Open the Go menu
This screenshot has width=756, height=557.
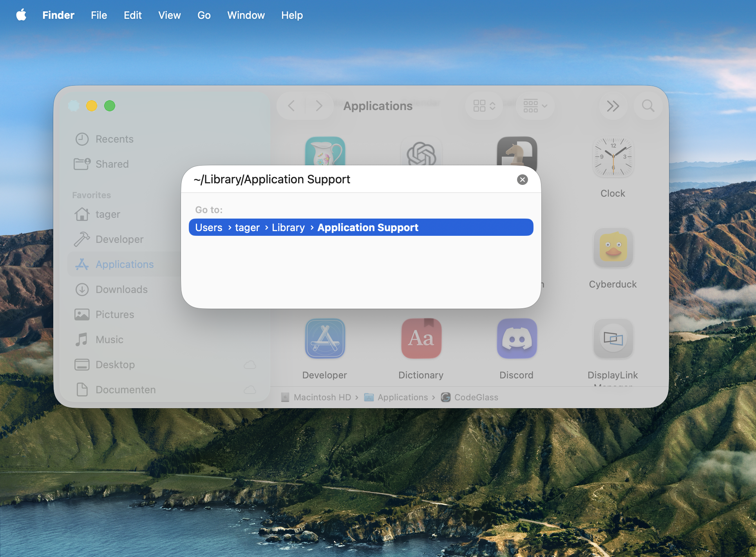point(204,15)
